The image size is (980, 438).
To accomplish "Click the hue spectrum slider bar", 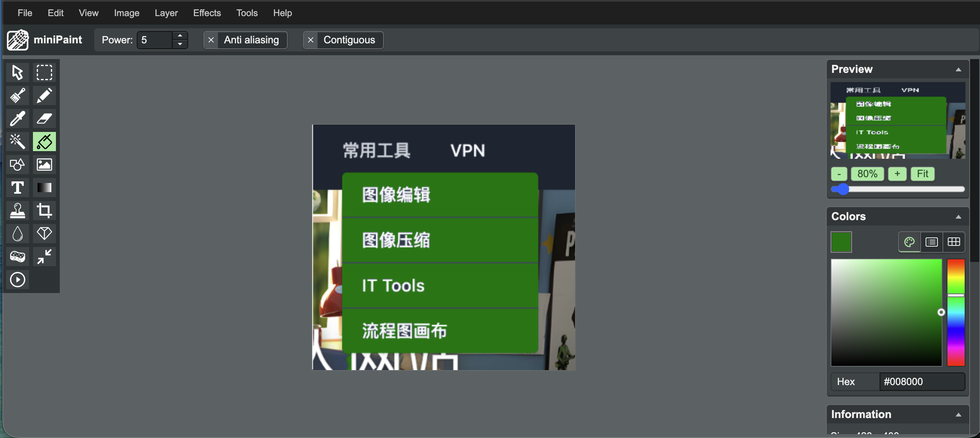I will pos(955,312).
